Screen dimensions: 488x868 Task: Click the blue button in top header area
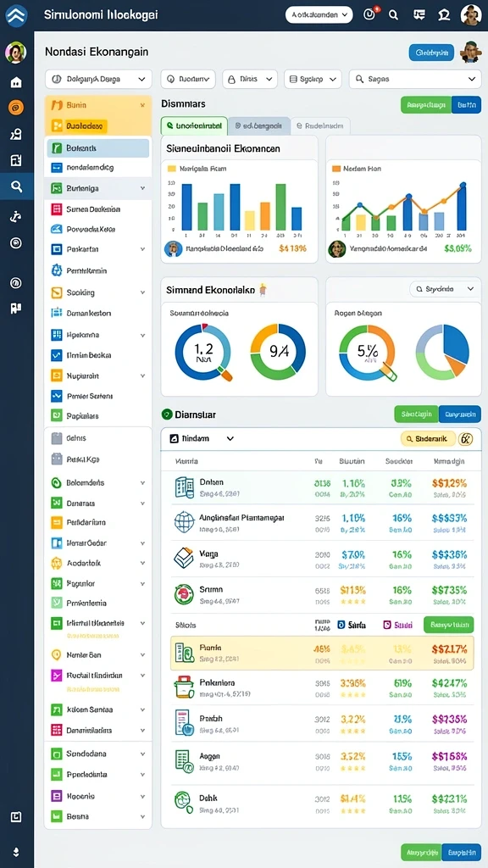[431, 53]
